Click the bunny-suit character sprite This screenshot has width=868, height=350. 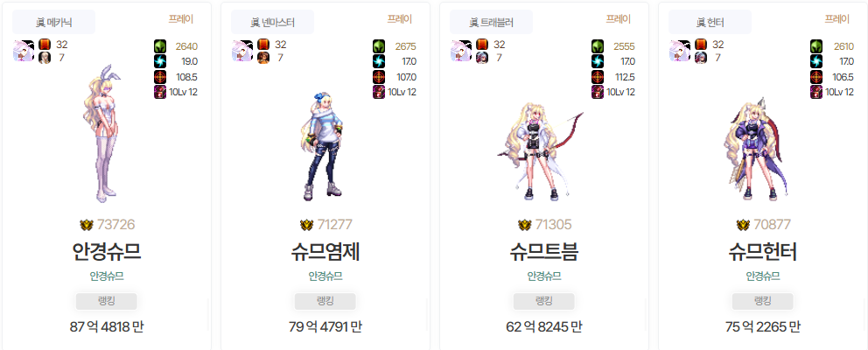103,134
